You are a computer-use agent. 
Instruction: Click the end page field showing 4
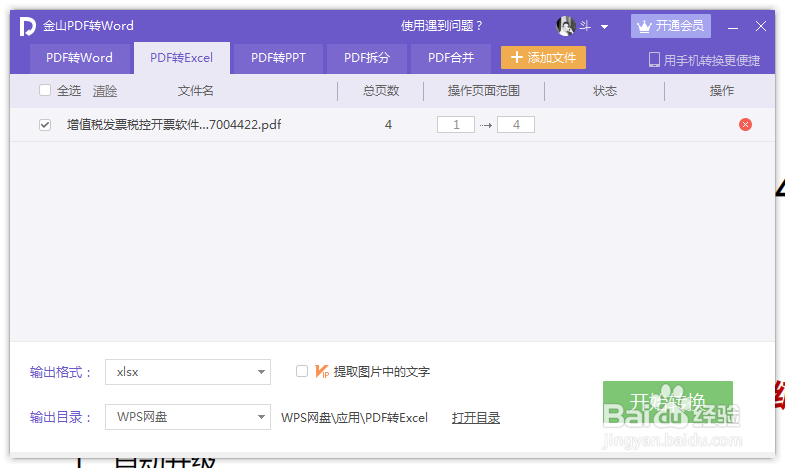coord(516,125)
